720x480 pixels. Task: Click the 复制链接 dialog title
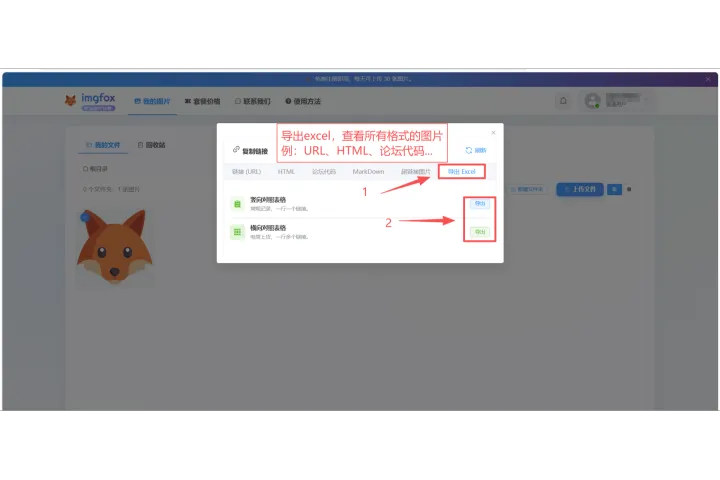[255, 151]
